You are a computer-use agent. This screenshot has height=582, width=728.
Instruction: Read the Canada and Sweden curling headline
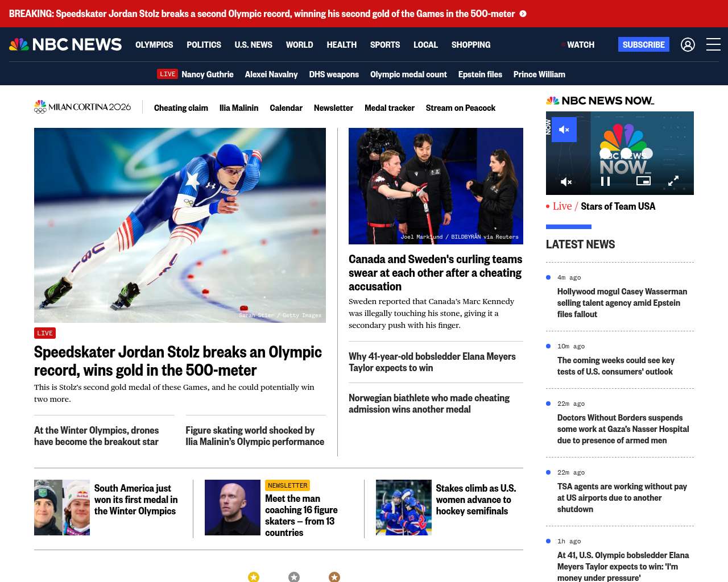point(435,273)
